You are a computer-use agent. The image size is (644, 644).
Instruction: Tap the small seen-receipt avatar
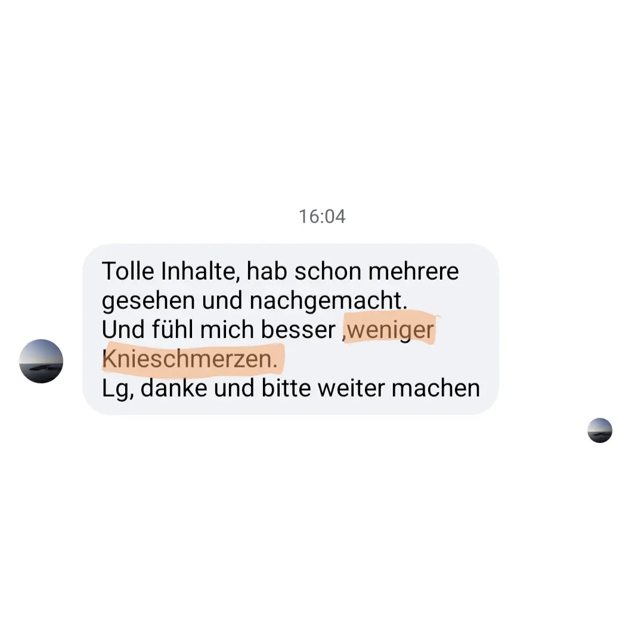[x=600, y=431]
